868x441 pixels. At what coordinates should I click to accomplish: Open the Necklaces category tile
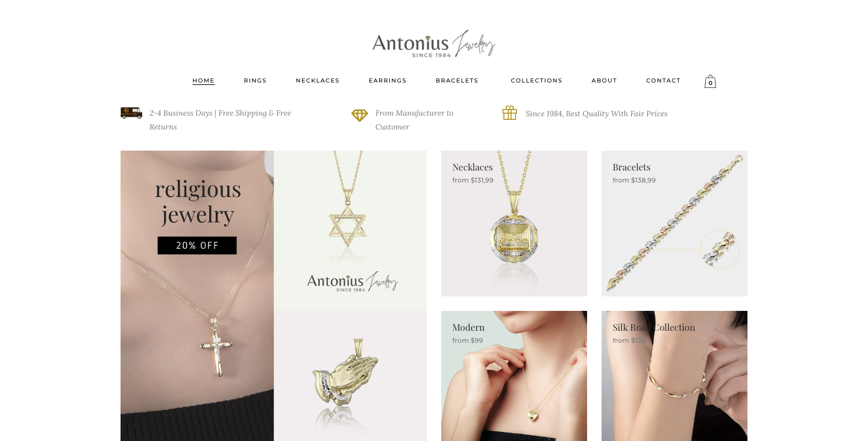(514, 224)
